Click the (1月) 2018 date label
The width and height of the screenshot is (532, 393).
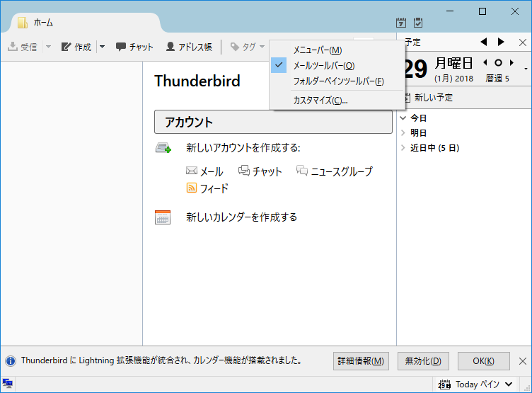[x=454, y=79]
